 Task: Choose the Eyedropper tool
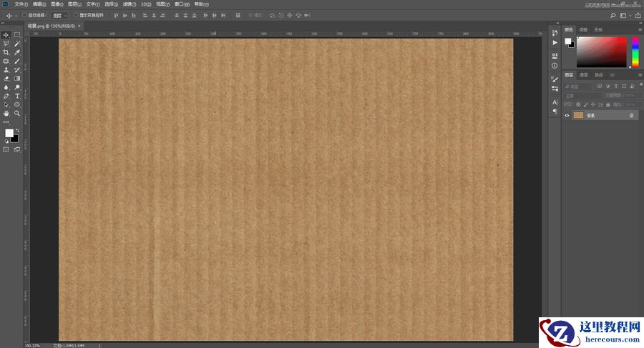[x=17, y=52]
